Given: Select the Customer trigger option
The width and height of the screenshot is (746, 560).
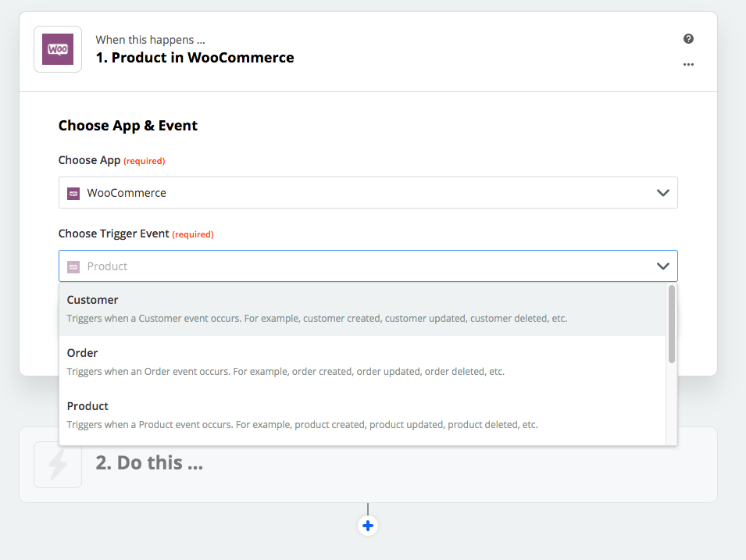Looking at the screenshot, I should tap(362, 309).
